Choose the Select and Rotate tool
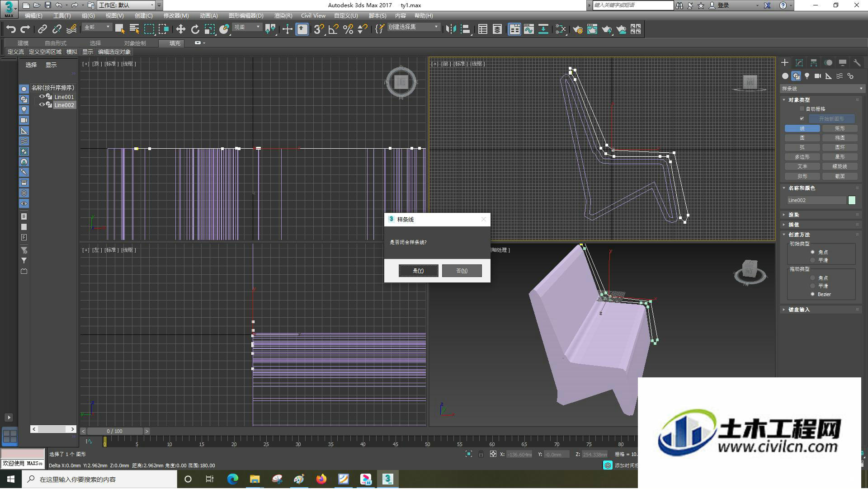Viewport: 868px width, 489px height. [x=195, y=29]
